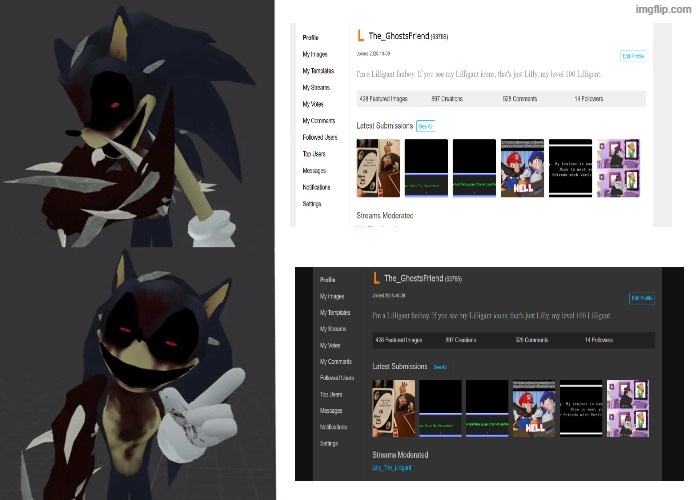Open My Templates in the light-mode sidebar
Screen dimensions: 696x500
pos(318,71)
